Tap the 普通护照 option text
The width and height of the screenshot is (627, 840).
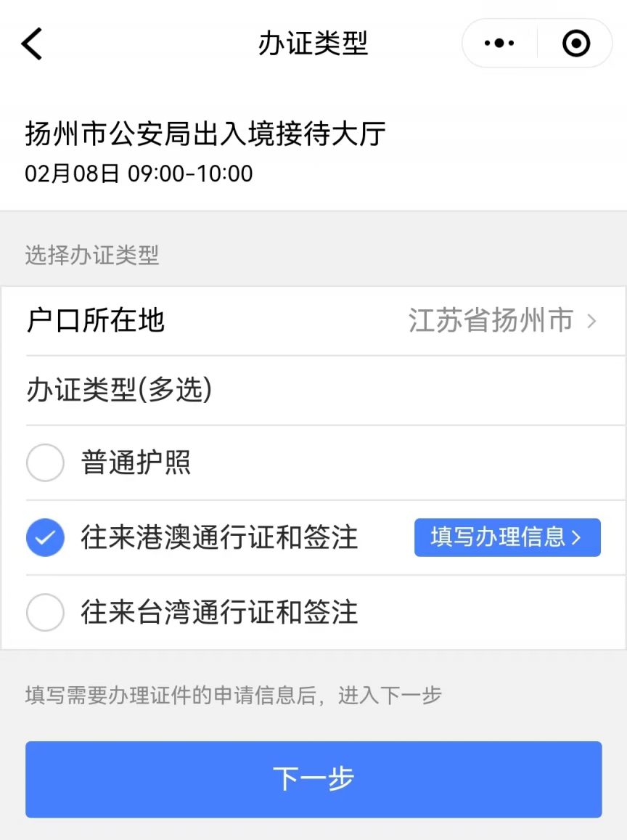(x=136, y=462)
